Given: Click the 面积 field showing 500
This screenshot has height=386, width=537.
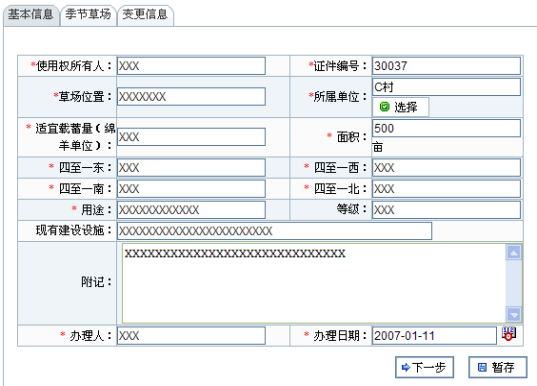Looking at the screenshot, I should pyautogui.click(x=446, y=128).
